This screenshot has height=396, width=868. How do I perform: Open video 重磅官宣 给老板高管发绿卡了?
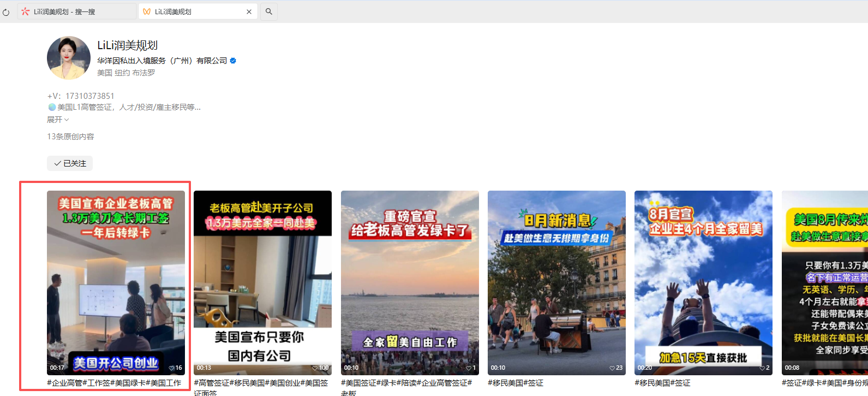410,282
